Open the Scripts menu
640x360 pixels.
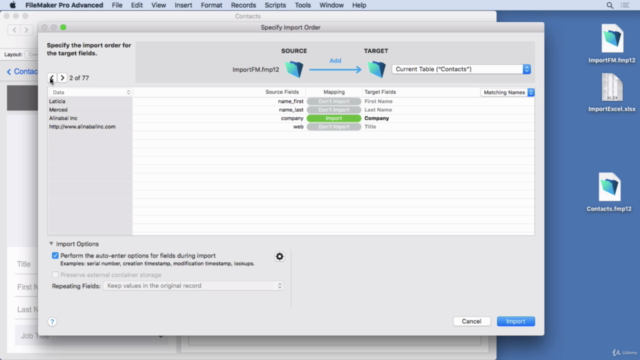(275, 5)
